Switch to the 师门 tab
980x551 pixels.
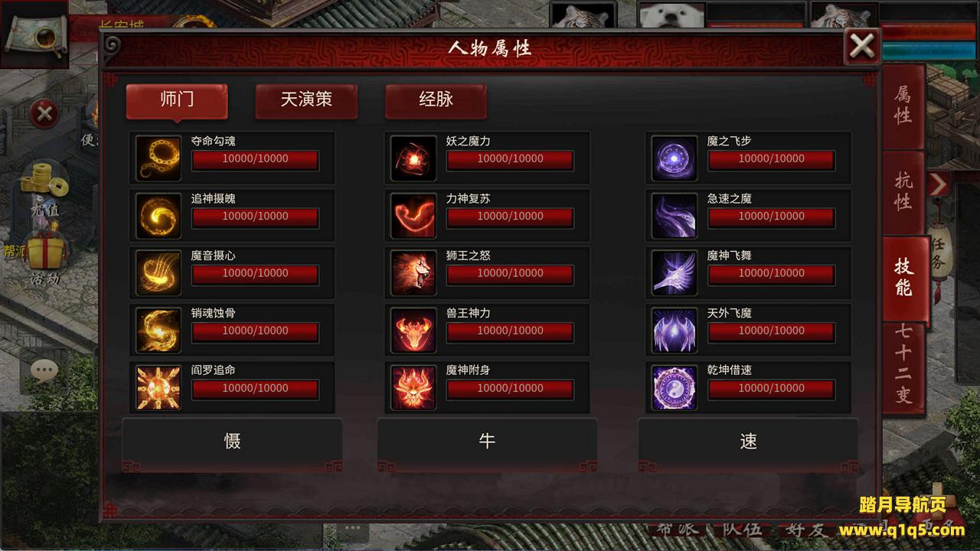(177, 101)
